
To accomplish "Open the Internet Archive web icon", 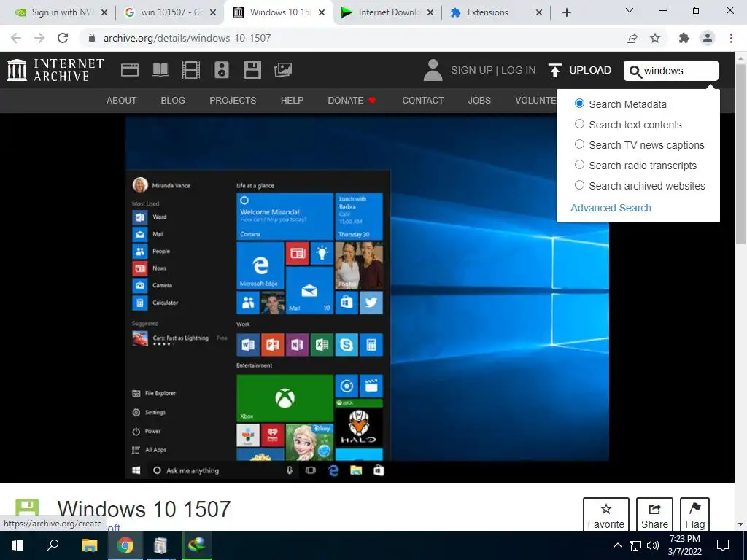I will click(x=130, y=71).
